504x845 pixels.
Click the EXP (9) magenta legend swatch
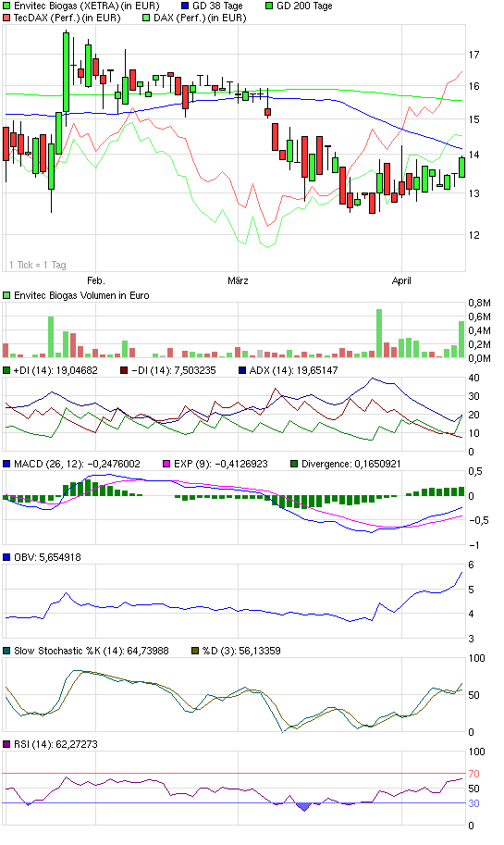[166, 464]
